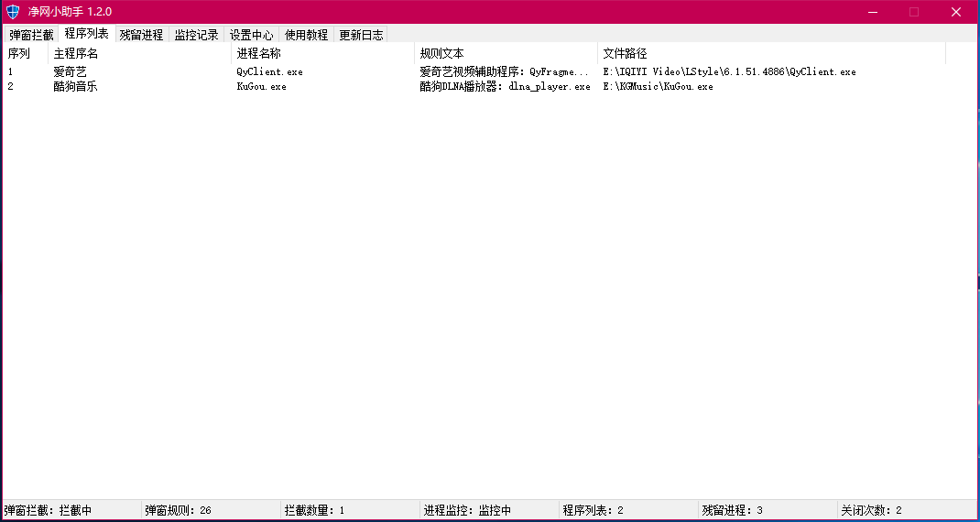
Task: Click the 进程监控 status indicator
Action: [467, 510]
